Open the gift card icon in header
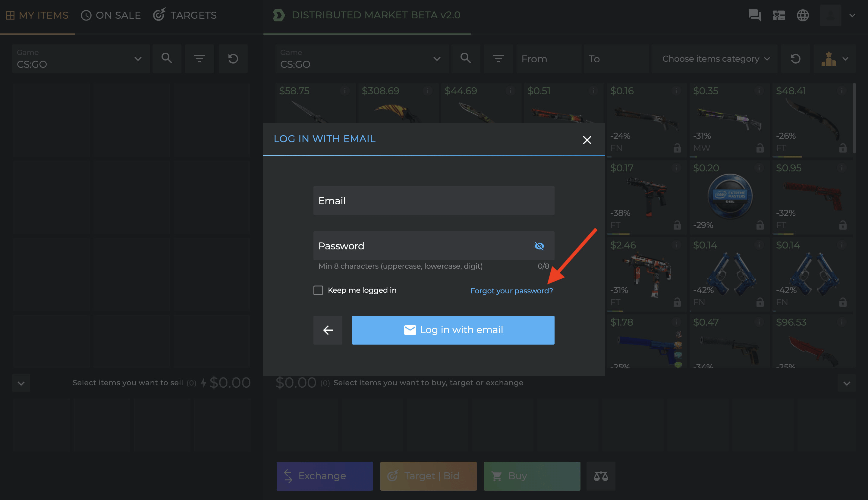Screen dimensions: 868x500 pos(778,15)
